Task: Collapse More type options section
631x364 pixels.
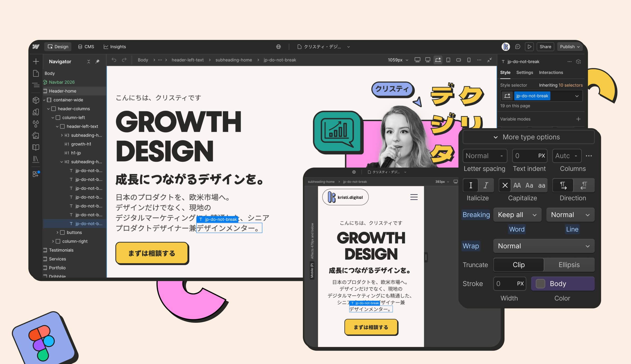Action: [528, 137]
